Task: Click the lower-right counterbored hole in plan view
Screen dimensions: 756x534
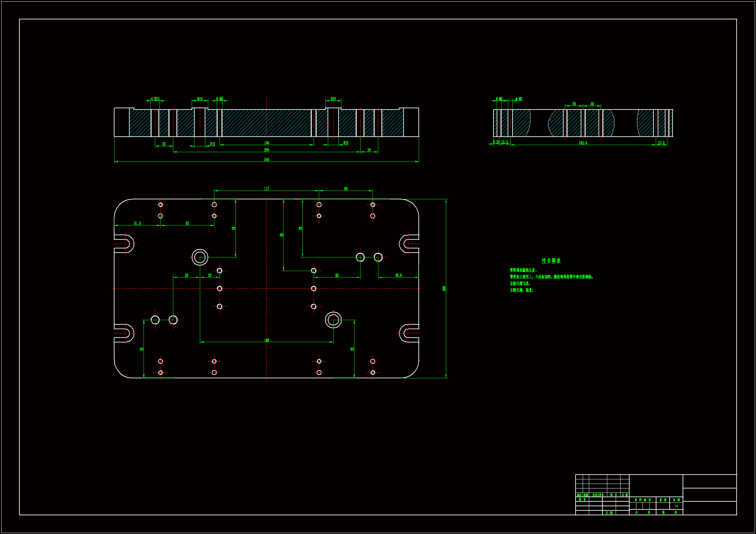Action: [x=333, y=320]
